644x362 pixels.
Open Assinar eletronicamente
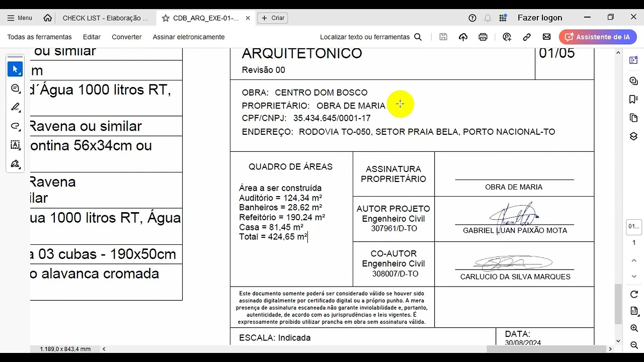pos(189,37)
